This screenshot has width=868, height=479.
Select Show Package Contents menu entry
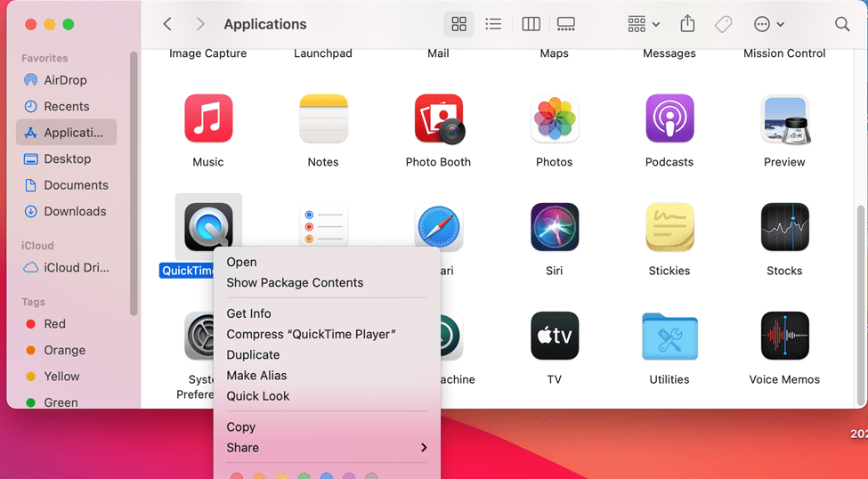[x=295, y=282]
